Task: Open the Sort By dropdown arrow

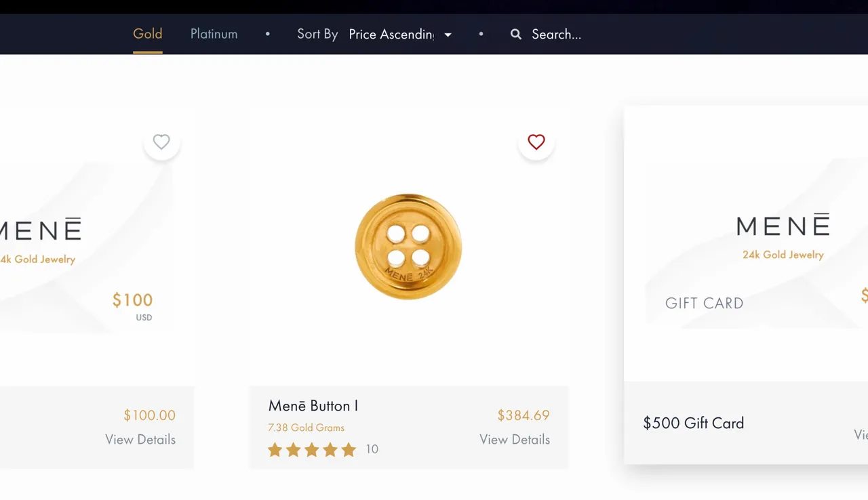Action: 448,35
